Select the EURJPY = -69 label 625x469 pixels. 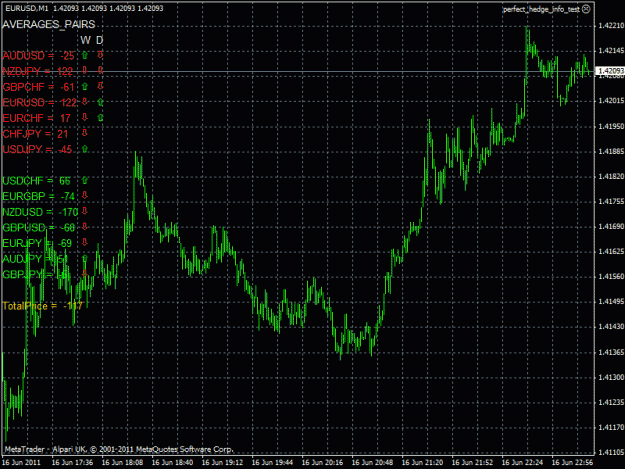(x=37, y=243)
